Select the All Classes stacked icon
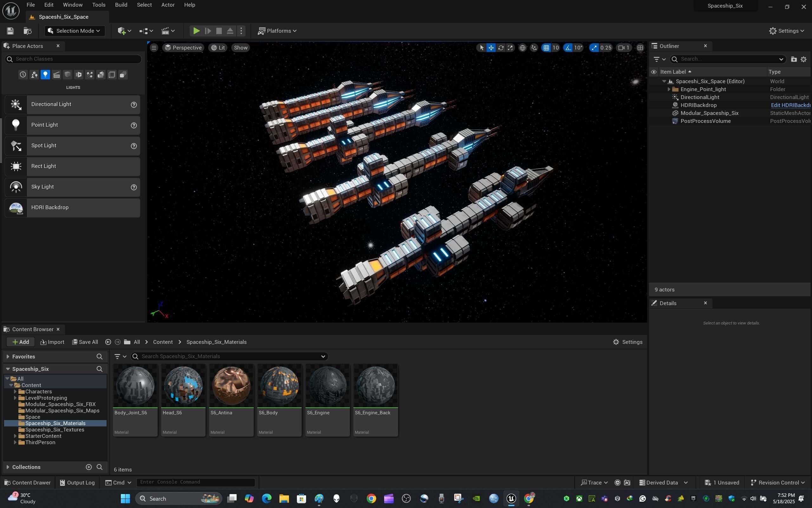This screenshot has height=508, width=812. (x=123, y=75)
